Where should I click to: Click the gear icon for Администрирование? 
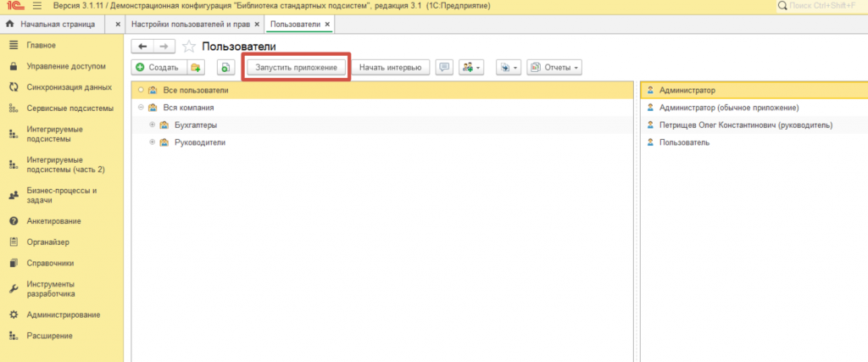click(x=14, y=315)
